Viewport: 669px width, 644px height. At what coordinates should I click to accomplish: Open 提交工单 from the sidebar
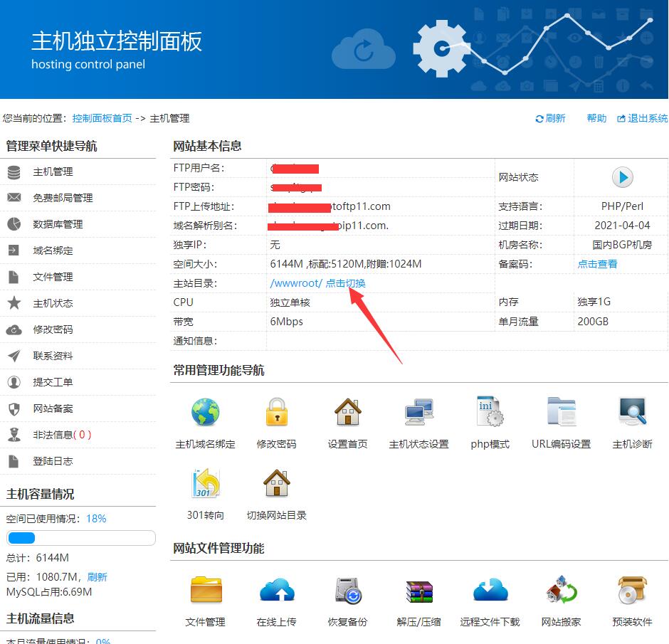[53, 382]
